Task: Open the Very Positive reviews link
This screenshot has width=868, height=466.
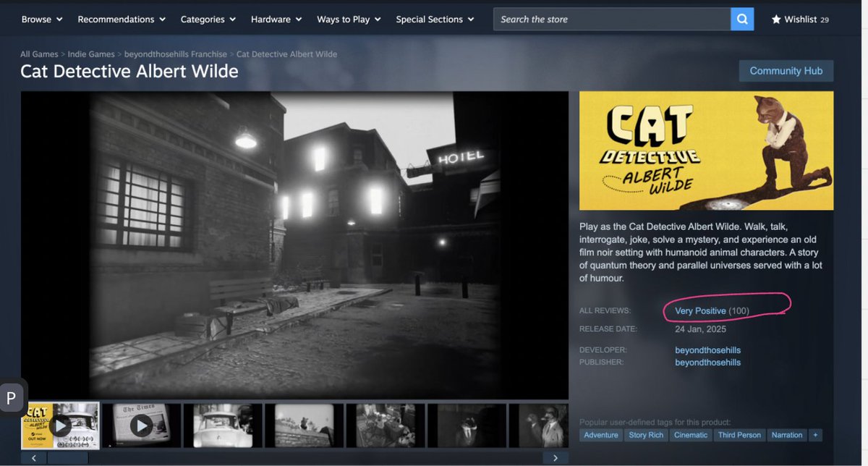Action: pos(700,311)
